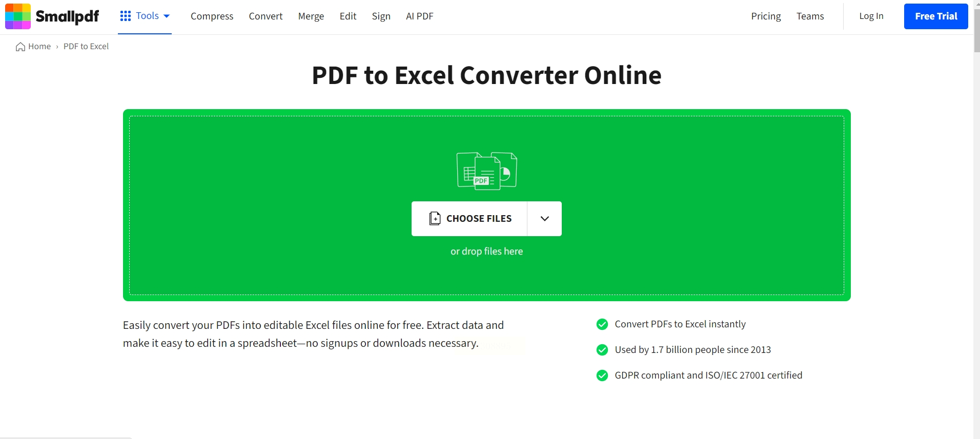Open the Sign menu item
This screenshot has width=980, height=439.
(x=381, y=16)
